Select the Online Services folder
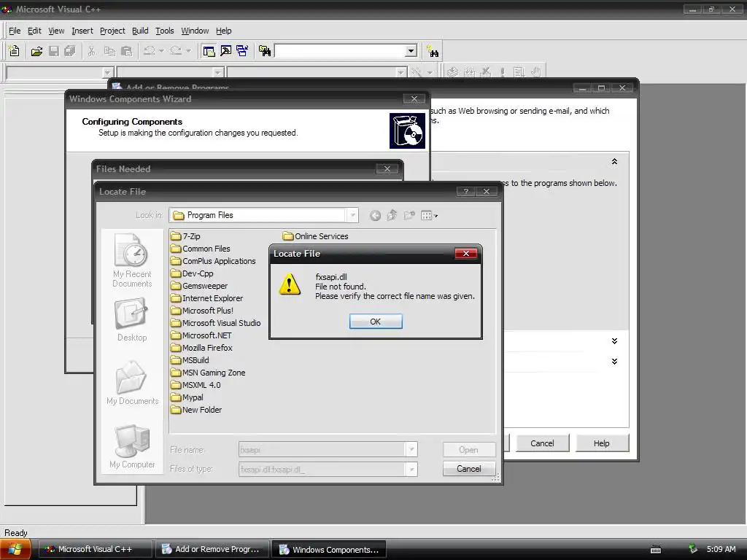Screen dimensions: 747x560 [315, 236]
